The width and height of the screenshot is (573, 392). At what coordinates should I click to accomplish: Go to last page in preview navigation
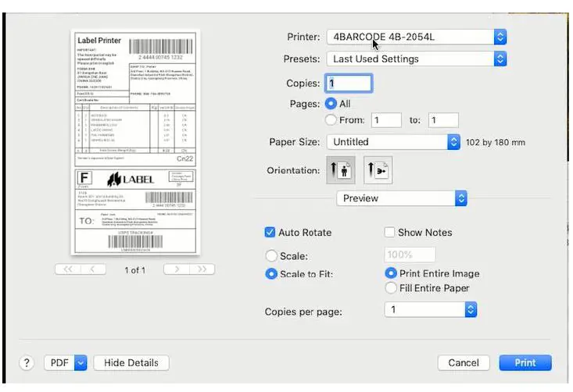pyautogui.click(x=202, y=269)
